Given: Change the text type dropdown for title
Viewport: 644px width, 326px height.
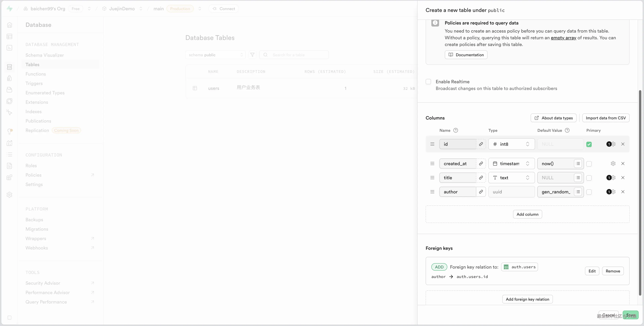Looking at the screenshot, I should (511, 178).
